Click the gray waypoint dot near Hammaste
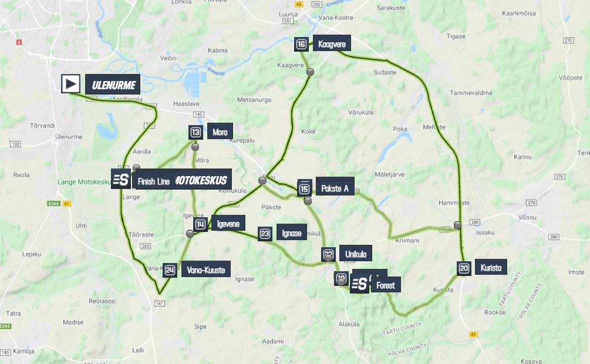 457,225
